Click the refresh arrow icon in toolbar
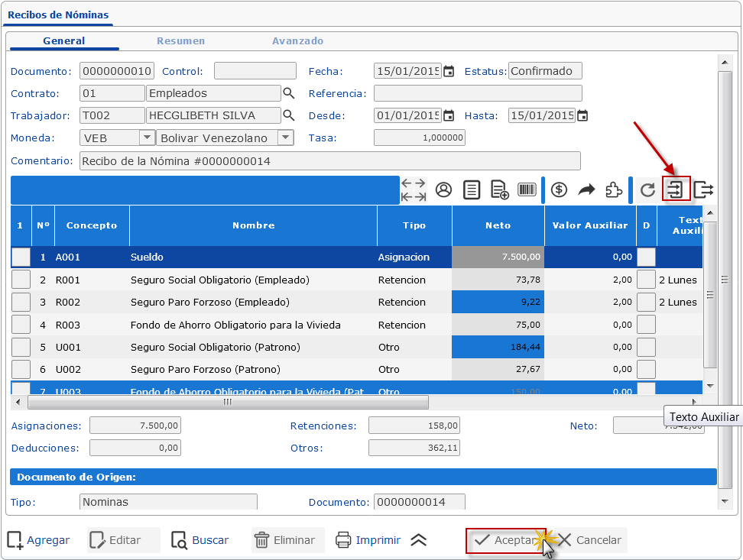This screenshot has height=560, width=743. (647, 190)
